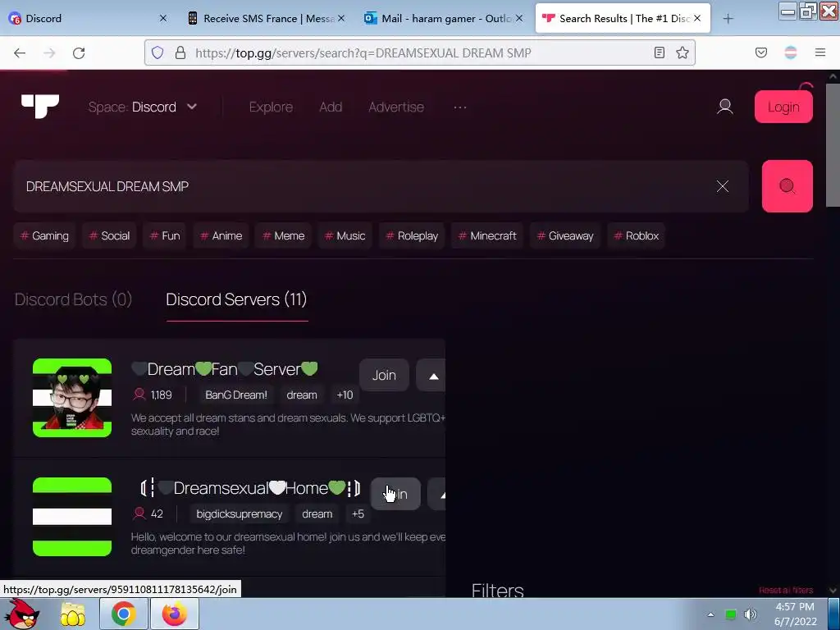Join the Dream Fan Server

(384, 375)
